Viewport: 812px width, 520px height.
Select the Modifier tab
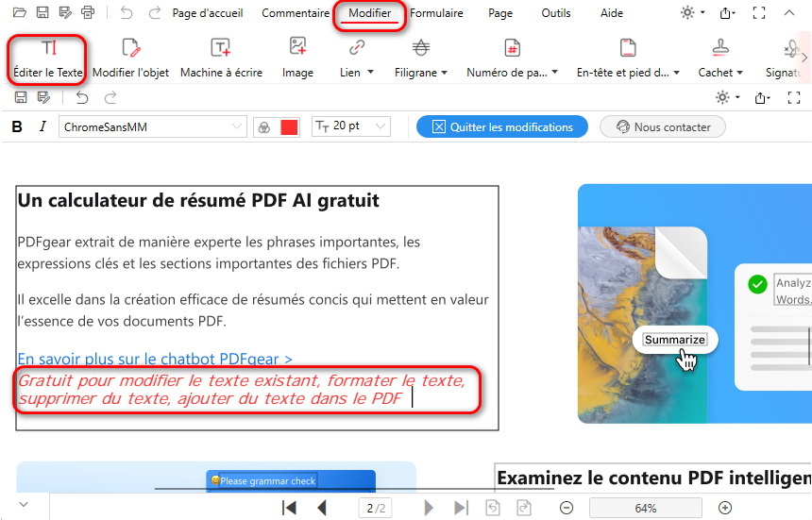[369, 13]
